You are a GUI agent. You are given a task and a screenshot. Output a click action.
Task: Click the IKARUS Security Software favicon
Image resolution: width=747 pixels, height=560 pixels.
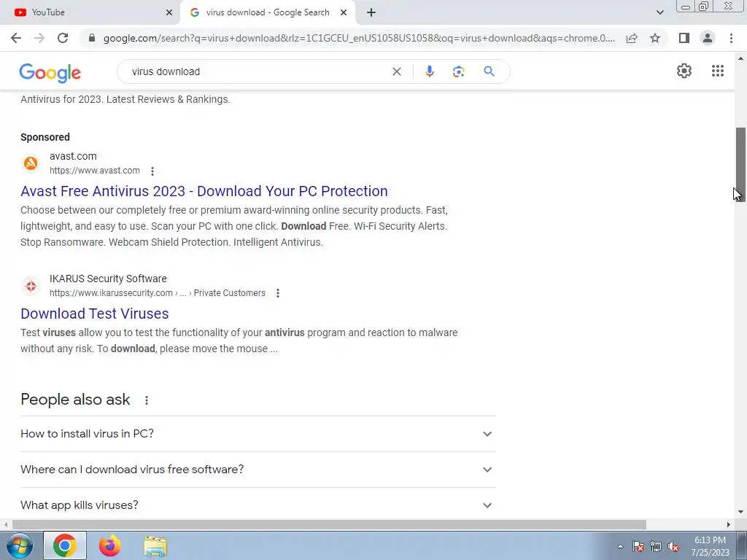(31, 286)
